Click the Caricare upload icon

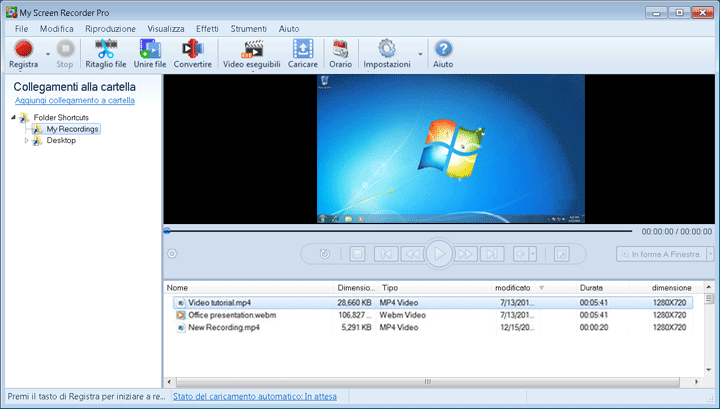coord(302,49)
